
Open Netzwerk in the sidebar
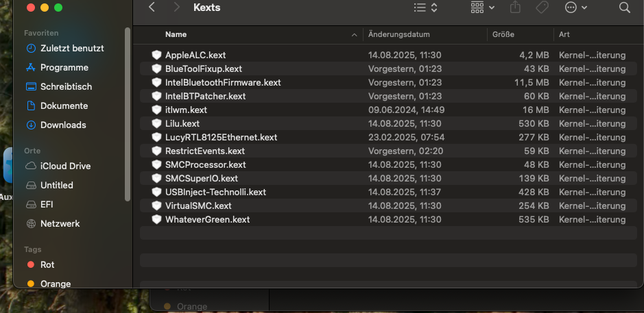(x=60, y=223)
